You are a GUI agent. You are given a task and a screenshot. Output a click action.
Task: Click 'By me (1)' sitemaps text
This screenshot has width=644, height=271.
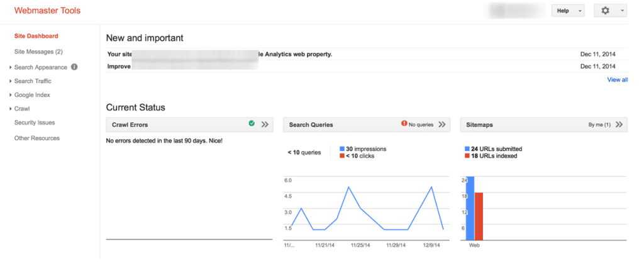pyautogui.click(x=599, y=124)
